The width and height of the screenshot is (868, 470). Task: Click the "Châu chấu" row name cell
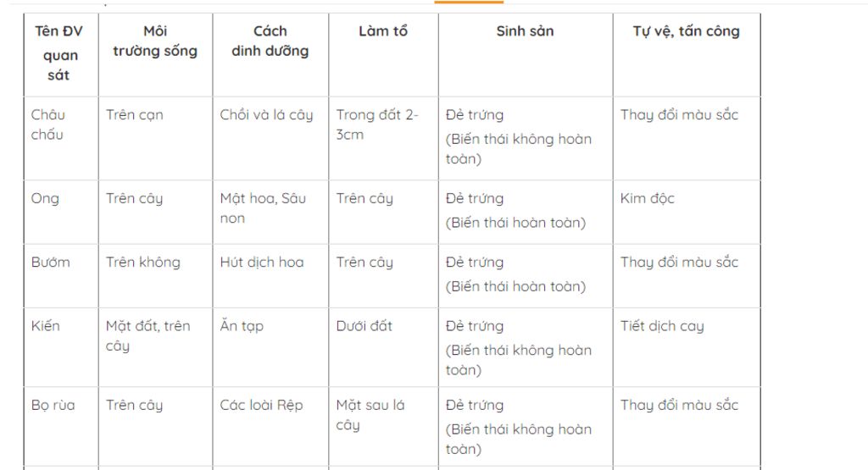48,124
